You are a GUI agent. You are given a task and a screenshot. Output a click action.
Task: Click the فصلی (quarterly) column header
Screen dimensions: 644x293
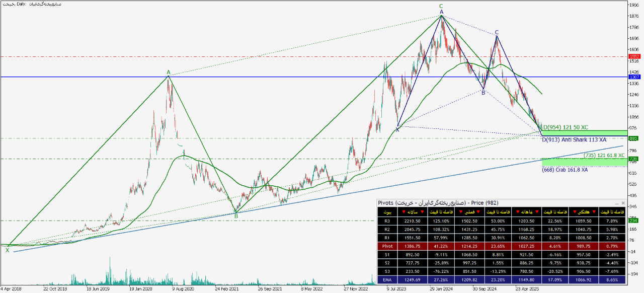point(469,212)
